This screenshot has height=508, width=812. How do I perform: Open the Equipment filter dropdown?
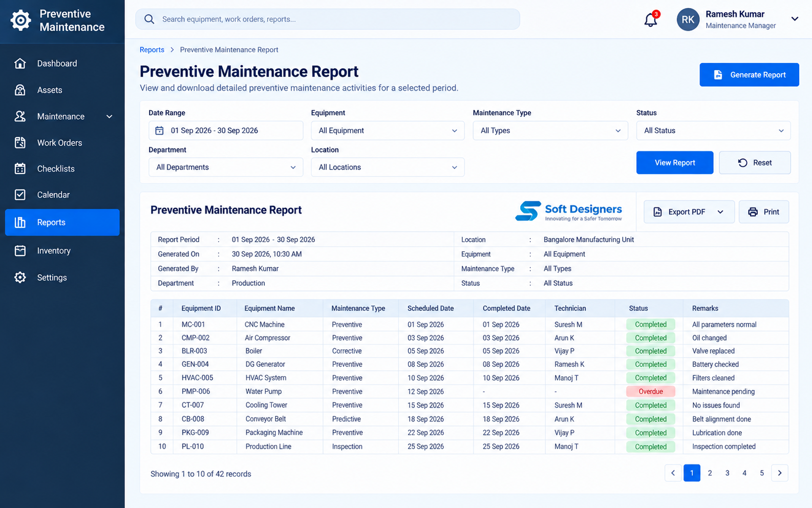tap(388, 131)
